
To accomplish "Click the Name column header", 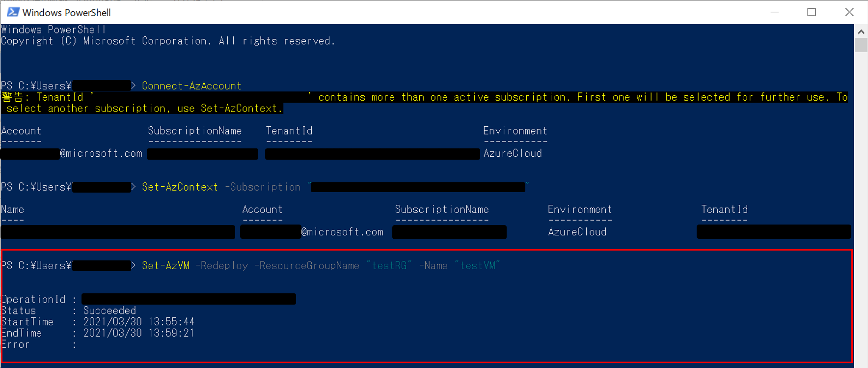I will pos(12,209).
